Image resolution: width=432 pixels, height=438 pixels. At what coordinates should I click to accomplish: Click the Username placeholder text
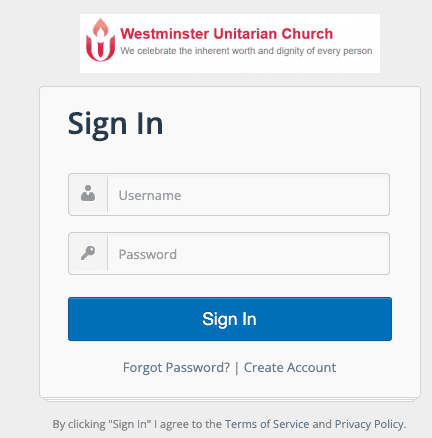click(150, 195)
